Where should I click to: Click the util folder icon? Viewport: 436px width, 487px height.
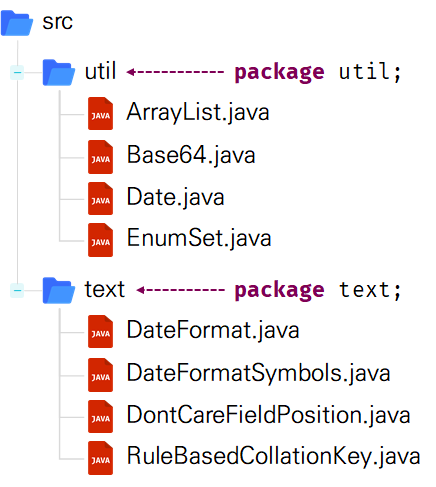pyautogui.click(x=59, y=72)
